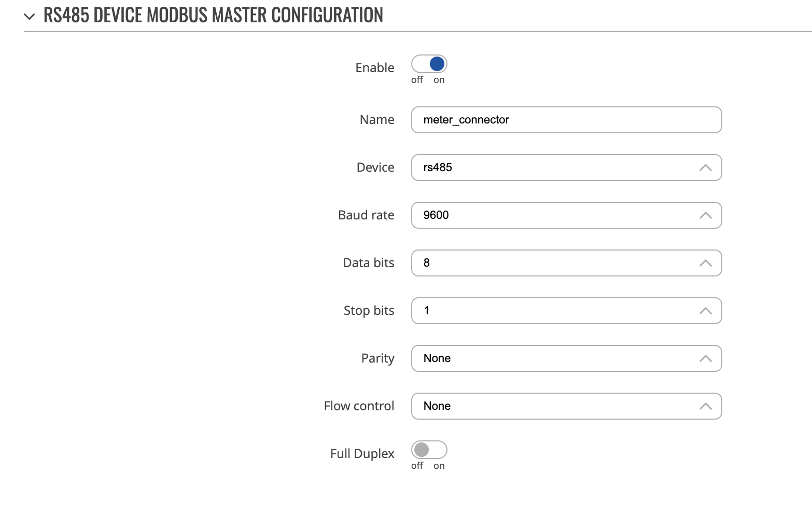This screenshot has height=527, width=812.
Task: Click the Name input field with meter_connector
Action: coord(566,120)
